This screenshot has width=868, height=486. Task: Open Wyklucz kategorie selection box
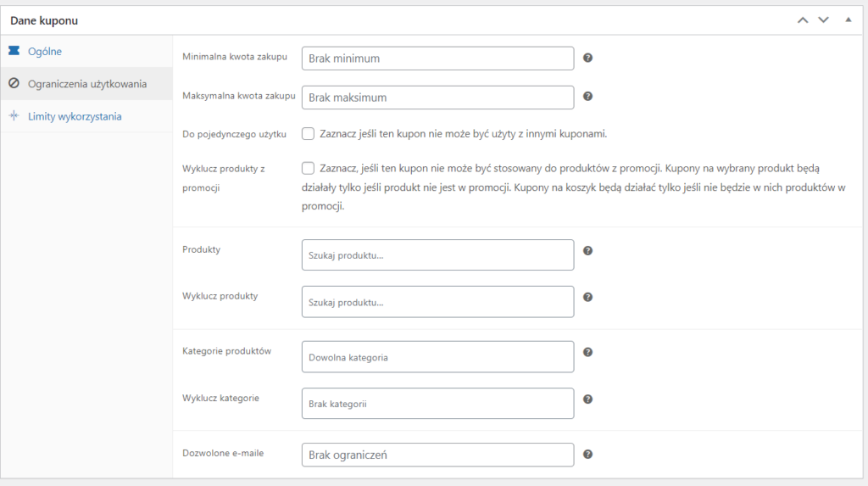click(437, 404)
